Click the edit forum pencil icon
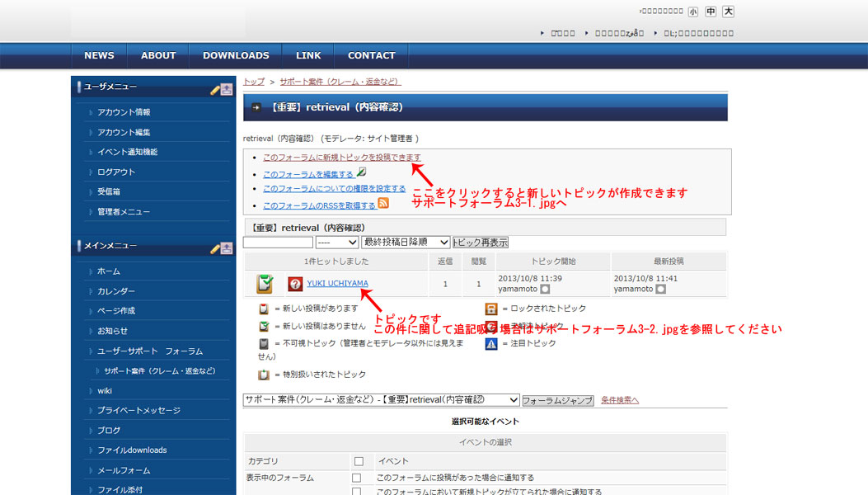The height and width of the screenshot is (495, 868). (362, 172)
